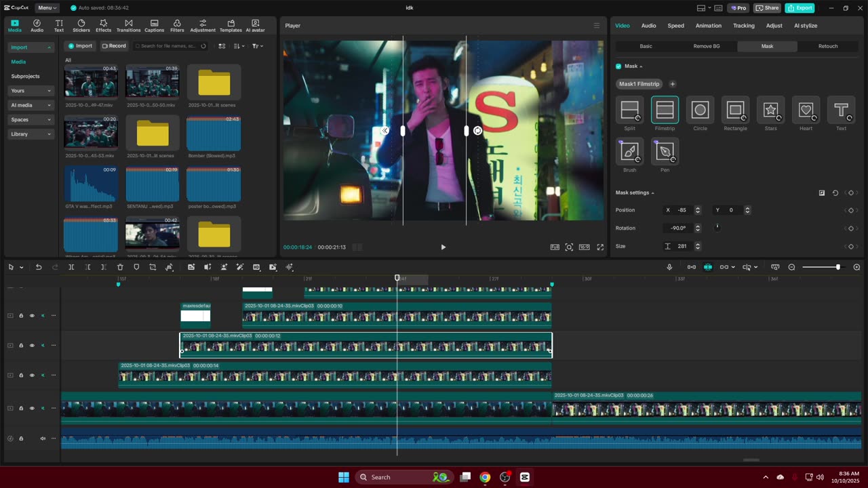The image size is (868, 488).
Task: Select the Circle mask shape
Action: (700, 110)
